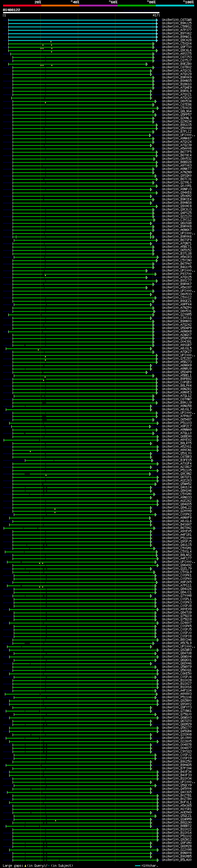The height and width of the screenshot is (868, 197).
Task: Select the label UniRef100_Q9C6L6
Action: coord(177,50)
